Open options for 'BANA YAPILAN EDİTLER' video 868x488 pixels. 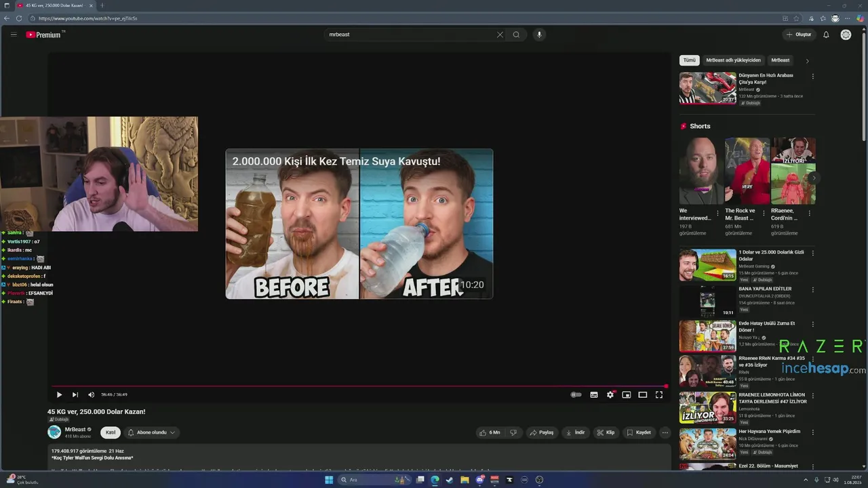click(x=813, y=290)
